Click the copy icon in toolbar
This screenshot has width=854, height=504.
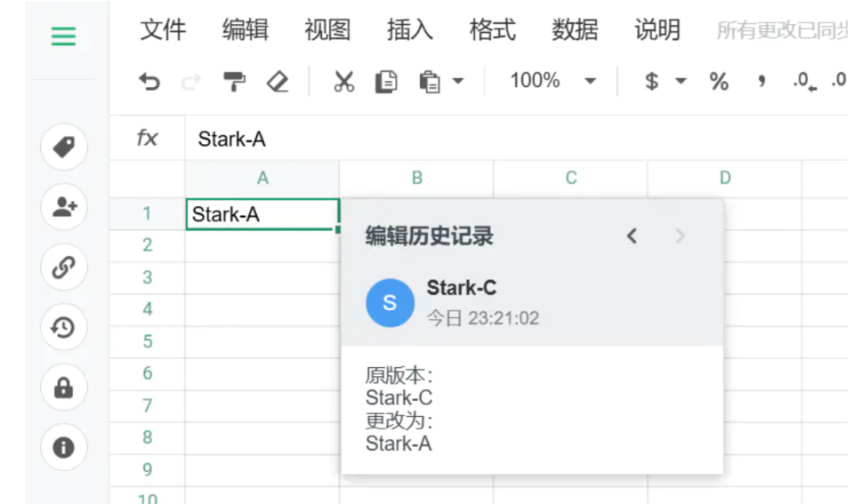[386, 82]
